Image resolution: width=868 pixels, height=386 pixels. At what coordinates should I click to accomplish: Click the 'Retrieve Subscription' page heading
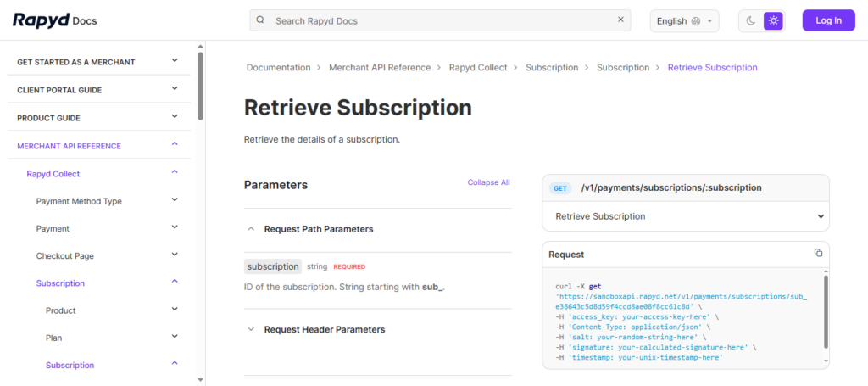click(359, 108)
